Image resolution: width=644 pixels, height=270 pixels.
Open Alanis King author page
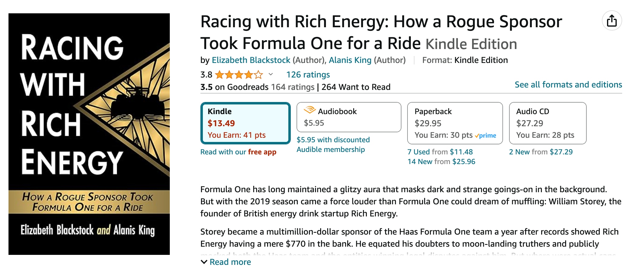point(350,60)
